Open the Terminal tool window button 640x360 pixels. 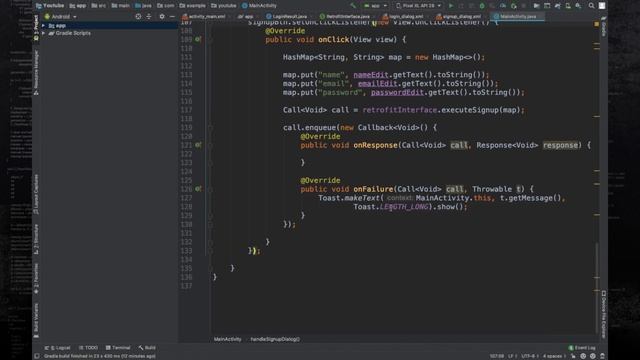click(x=118, y=348)
